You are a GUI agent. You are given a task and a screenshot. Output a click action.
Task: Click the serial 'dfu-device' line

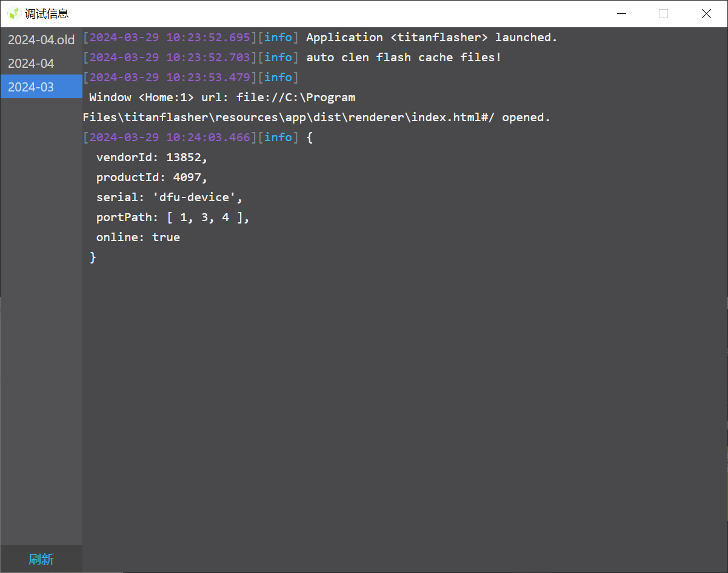(169, 197)
